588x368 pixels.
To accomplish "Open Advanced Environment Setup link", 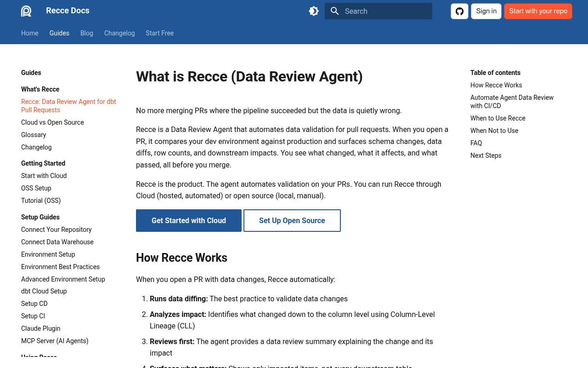I will click(x=63, y=279).
